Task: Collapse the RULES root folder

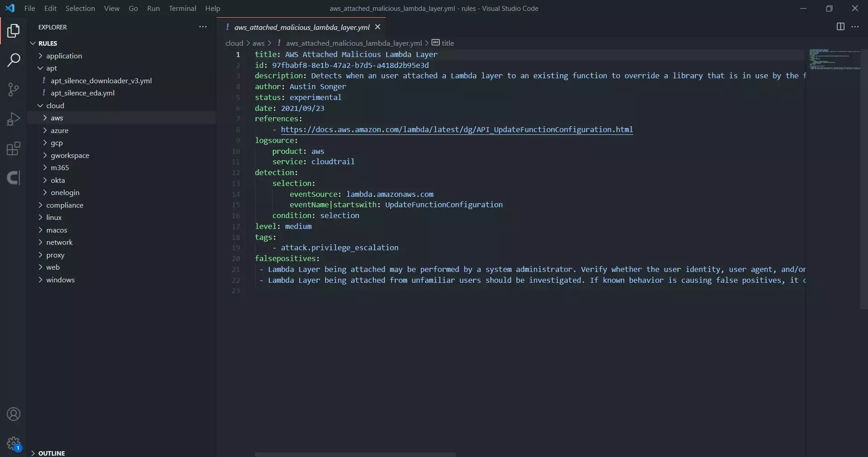Action: click(33, 43)
